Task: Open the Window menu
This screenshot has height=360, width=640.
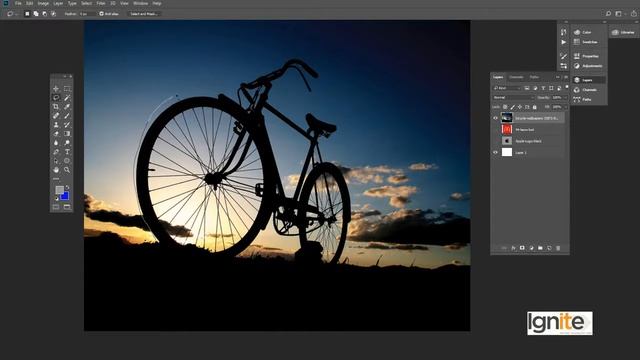Action: [141, 3]
